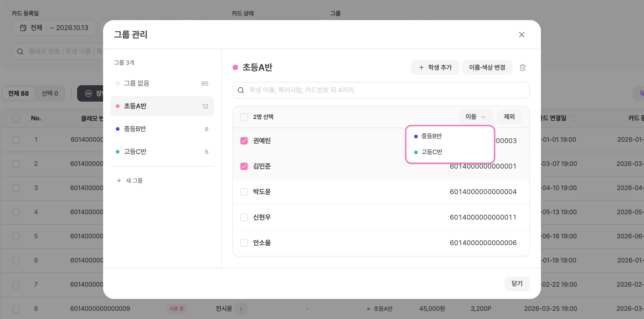Click 사용 중 status badge in row 8
Viewport: 644px width, 319px height.
coord(177,309)
